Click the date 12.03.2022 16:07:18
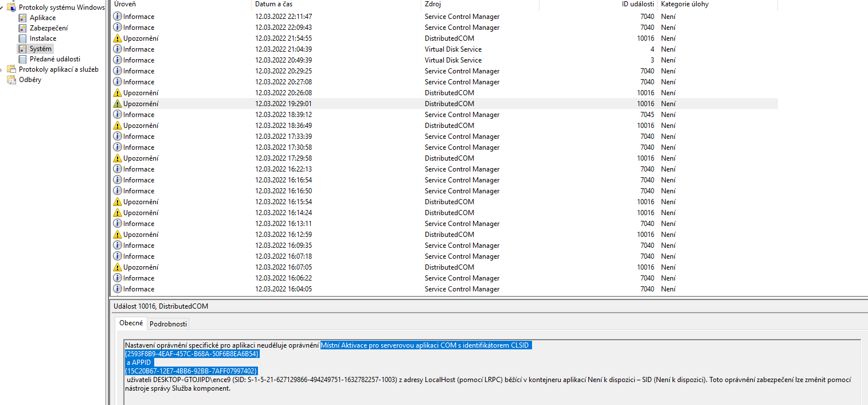This screenshot has width=868, height=405. pyautogui.click(x=284, y=256)
